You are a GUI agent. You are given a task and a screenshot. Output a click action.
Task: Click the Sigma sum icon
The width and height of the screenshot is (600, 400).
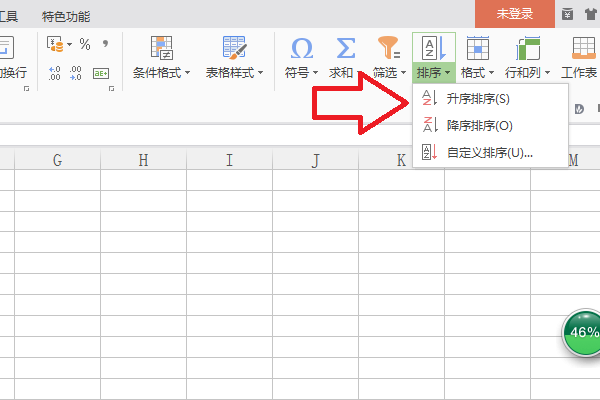point(346,48)
